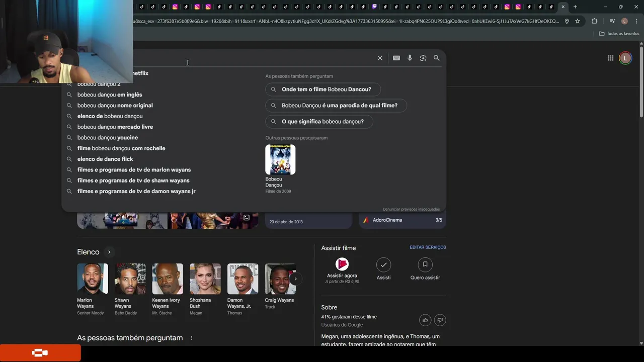644x362 pixels.
Task: Open Todos os favoritos bookmarks folder
Action: [x=619, y=33]
